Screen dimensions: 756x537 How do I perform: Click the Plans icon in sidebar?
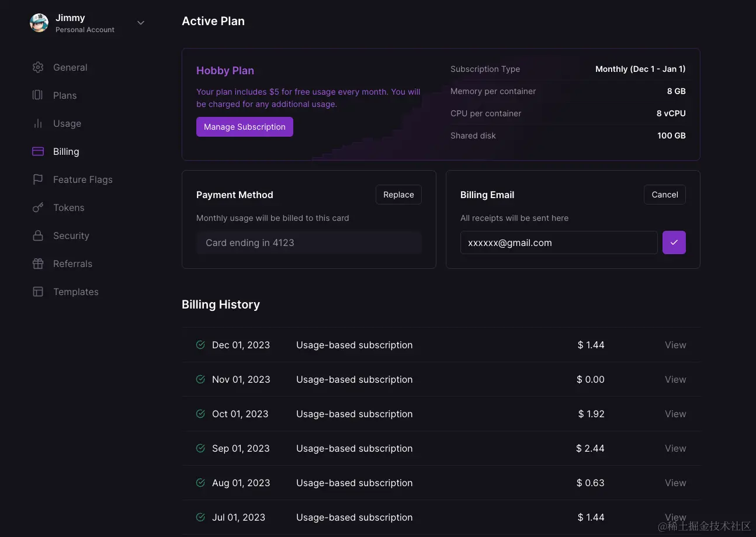tap(38, 95)
